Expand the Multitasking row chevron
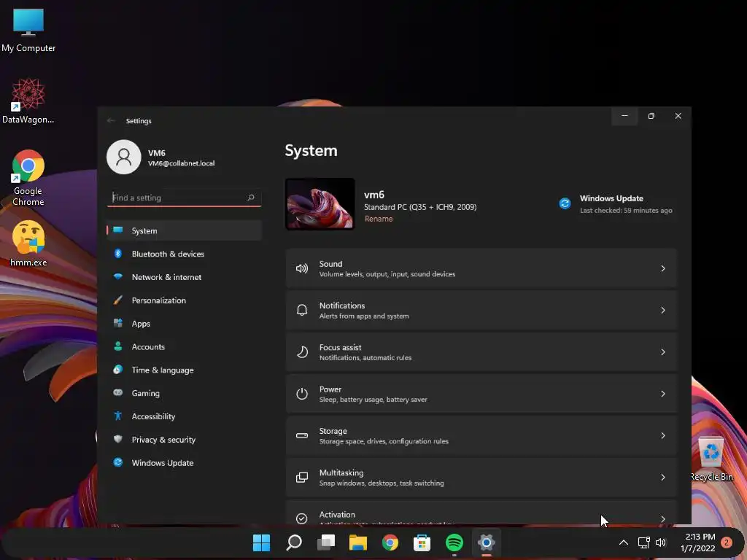The image size is (747, 560). click(x=662, y=477)
